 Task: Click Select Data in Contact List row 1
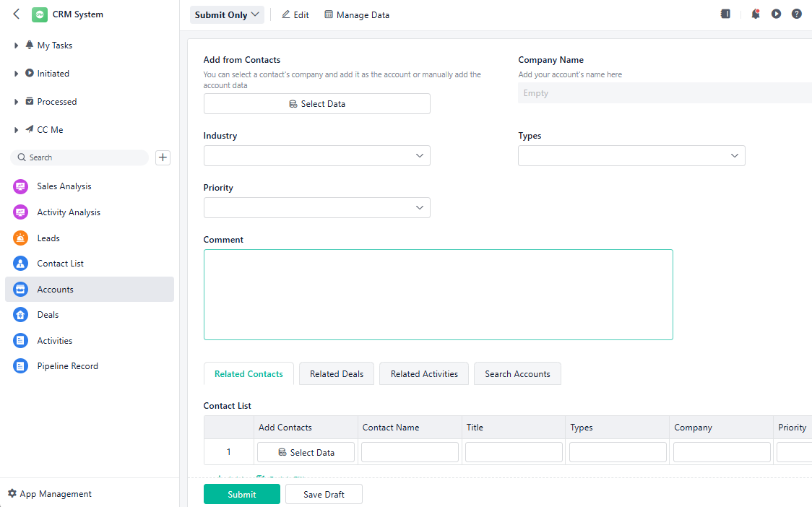pos(306,452)
